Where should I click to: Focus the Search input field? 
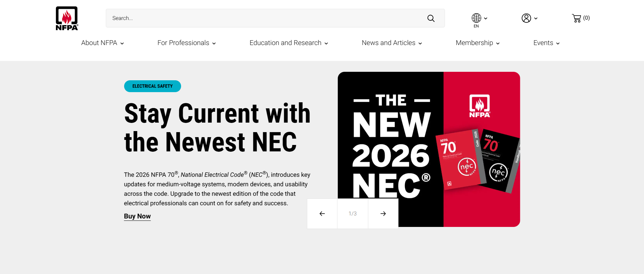point(265,18)
